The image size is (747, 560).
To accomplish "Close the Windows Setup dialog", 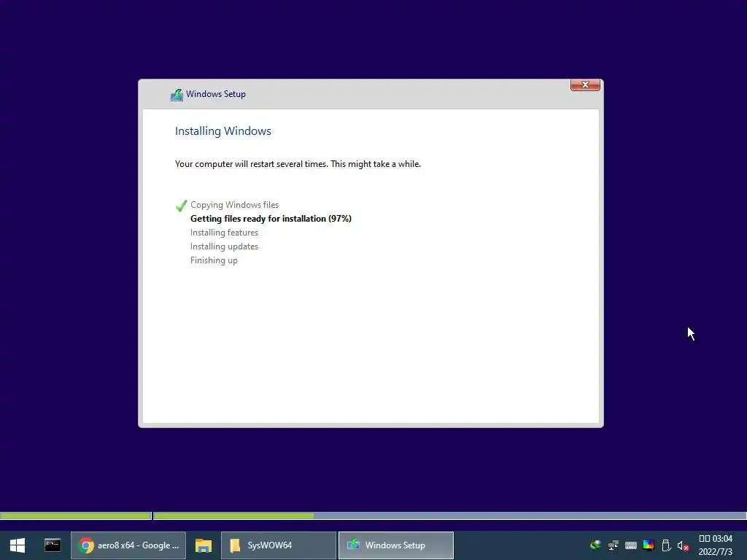I will coord(585,85).
